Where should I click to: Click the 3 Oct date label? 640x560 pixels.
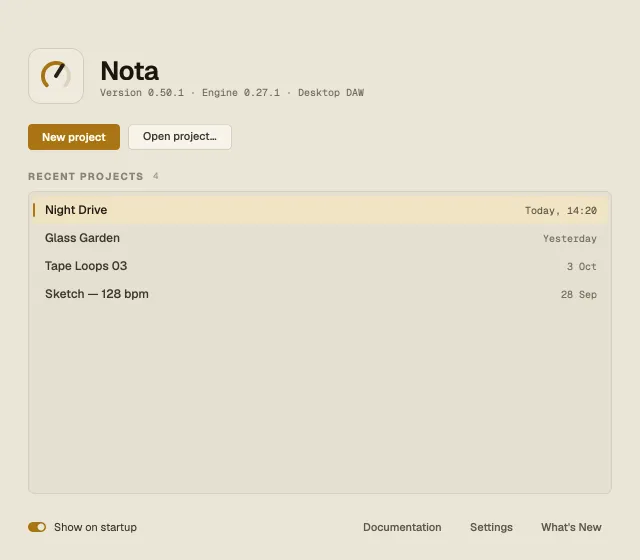[581, 267]
